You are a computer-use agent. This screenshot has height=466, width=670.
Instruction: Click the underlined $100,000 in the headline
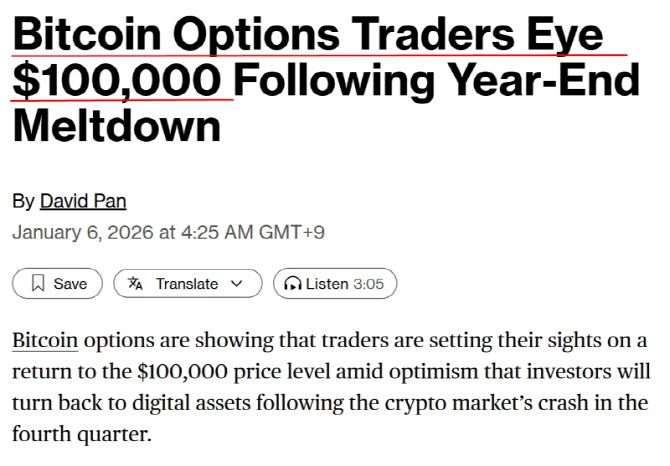[116, 80]
